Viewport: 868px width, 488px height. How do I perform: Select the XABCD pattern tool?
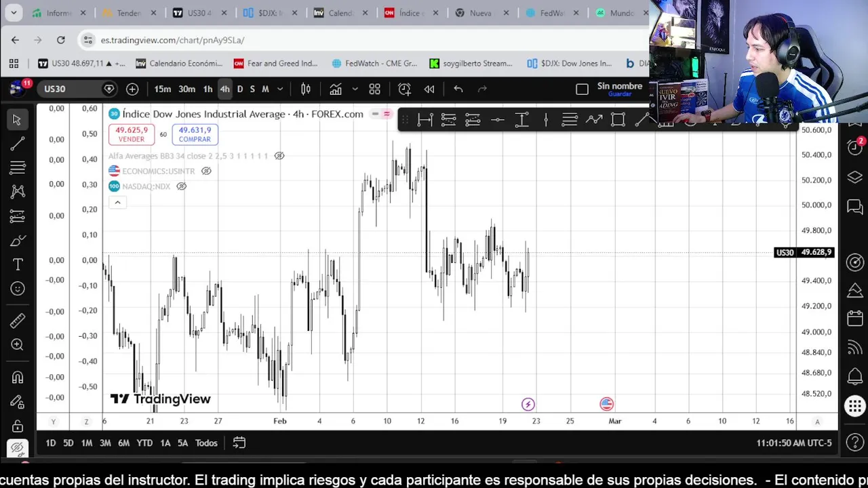[17, 192]
